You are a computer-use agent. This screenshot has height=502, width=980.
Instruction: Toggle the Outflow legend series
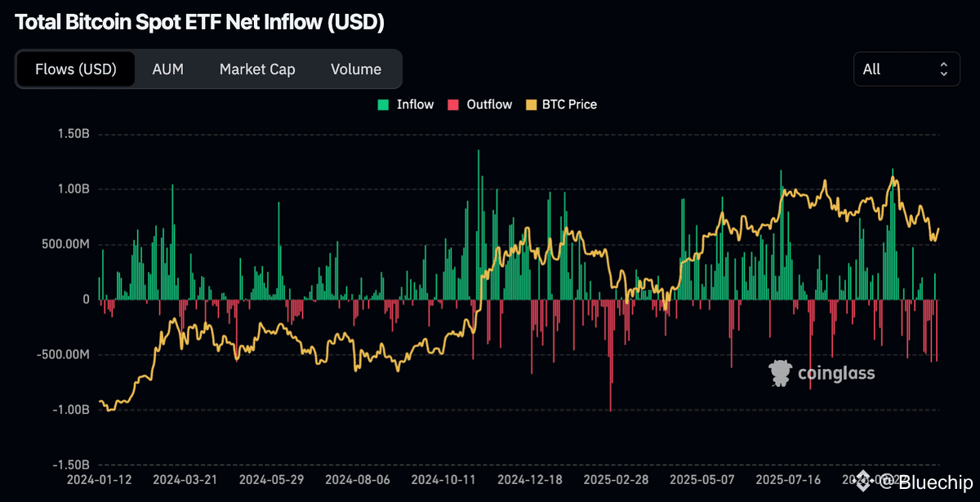point(479,104)
